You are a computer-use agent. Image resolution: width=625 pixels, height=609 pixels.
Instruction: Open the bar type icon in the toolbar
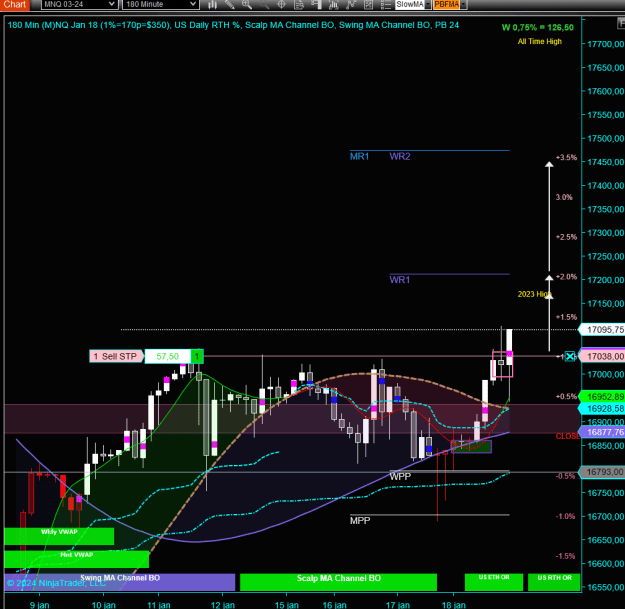pos(212,4)
